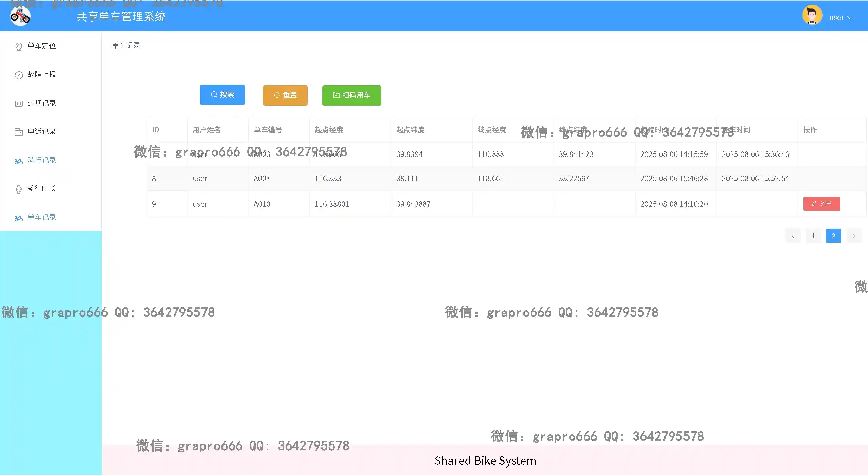Click the 单车记录 breadcrumb label
The image size is (868, 475).
pos(126,45)
